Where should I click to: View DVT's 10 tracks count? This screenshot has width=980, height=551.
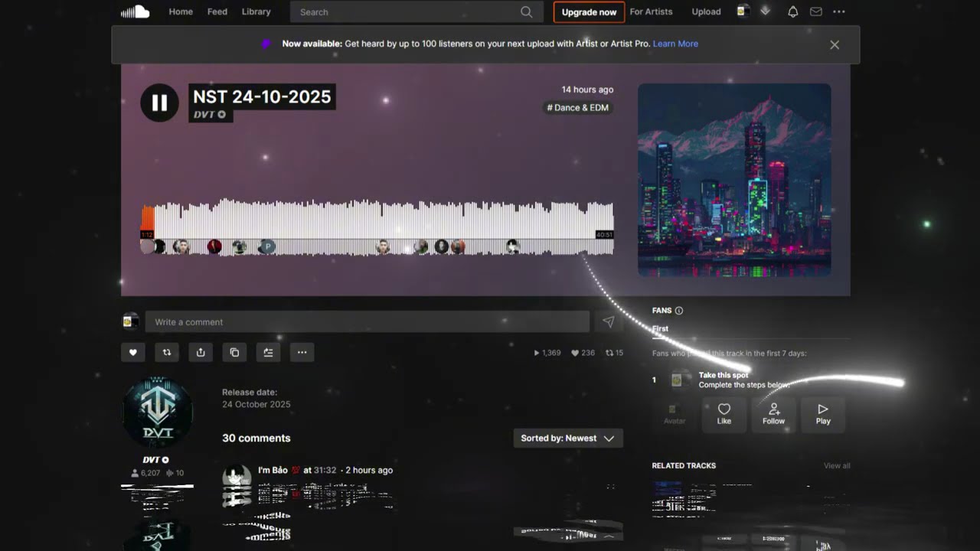click(x=175, y=473)
